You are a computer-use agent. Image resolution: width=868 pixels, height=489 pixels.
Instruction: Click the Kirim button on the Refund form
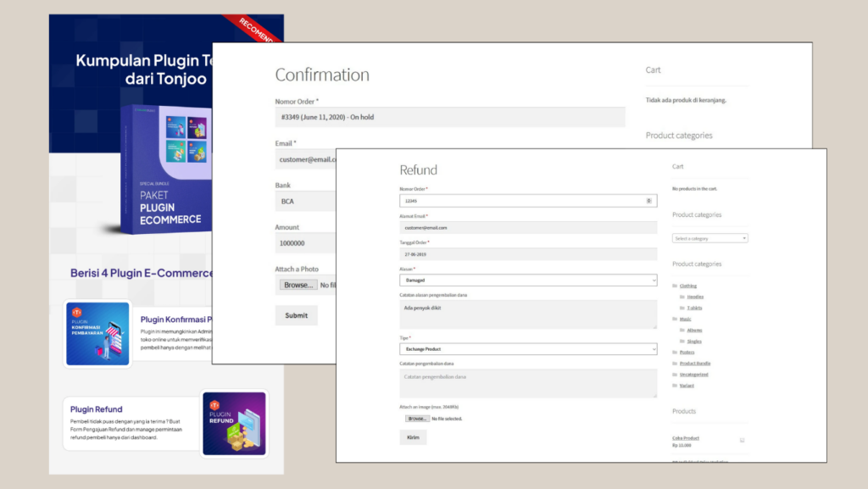tap(413, 437)
